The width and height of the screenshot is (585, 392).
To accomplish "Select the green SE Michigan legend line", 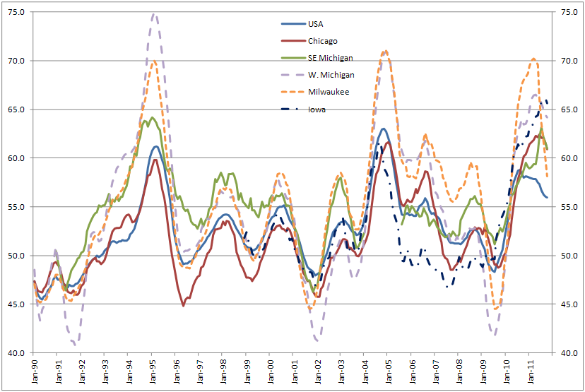I will tap(293, 58).
